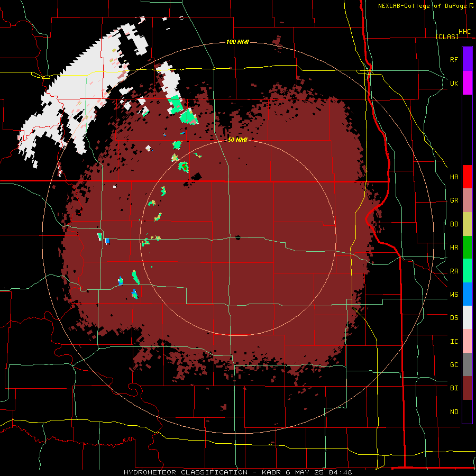
Task: Click the ND legend label
Action: (x=454, y=411)
